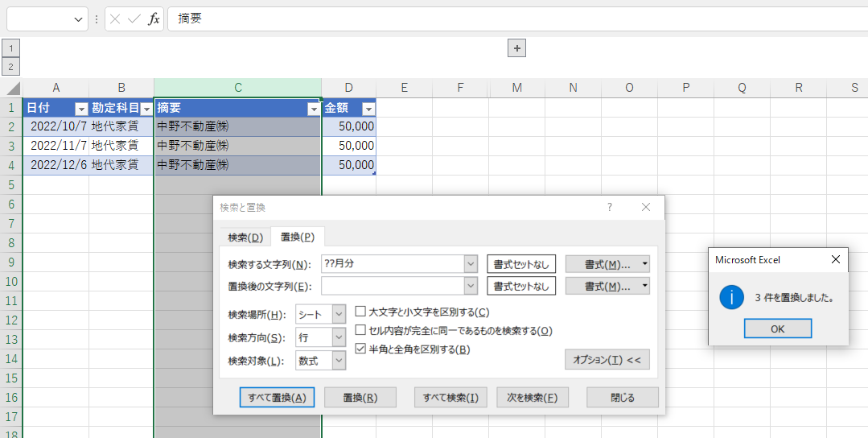Viewport: 868px width, 438px height.
Task: Click the enter checkmark icon in formula bar
Action: pos(134,19)
